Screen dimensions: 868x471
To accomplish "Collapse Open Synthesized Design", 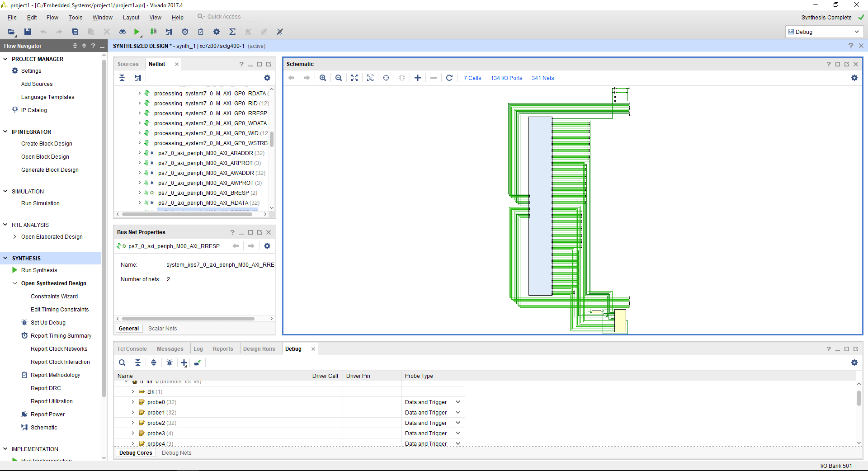I will (14, 283).
